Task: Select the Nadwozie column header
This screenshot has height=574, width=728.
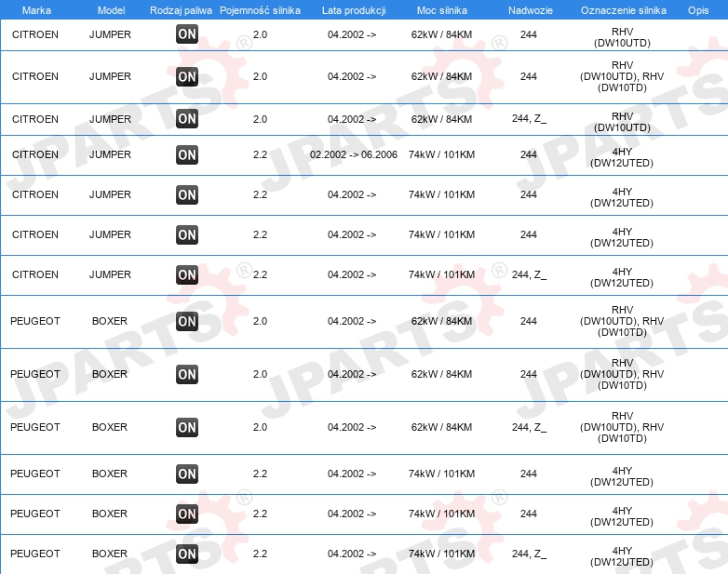Action: (531, 10)
